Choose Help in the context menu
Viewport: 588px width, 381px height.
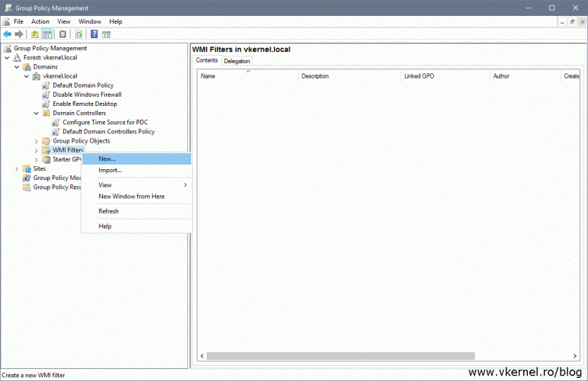click(x=136, y=226)
